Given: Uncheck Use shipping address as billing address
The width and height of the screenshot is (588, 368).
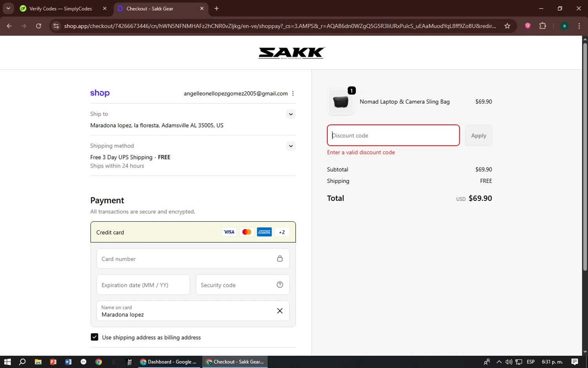Looking at the screenshot, I should [94, 337].
